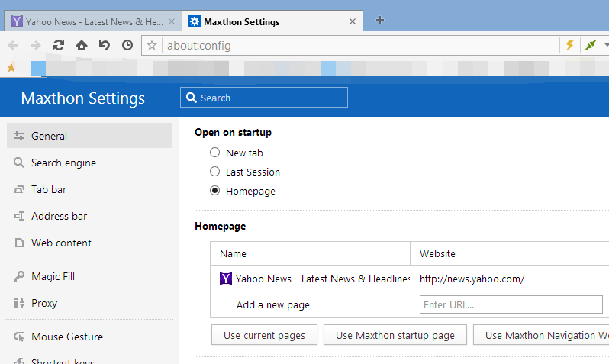Go back with the back arrow
Image resolution: width=609 pixels, height=364 pixels.
[x=13, y=46]
